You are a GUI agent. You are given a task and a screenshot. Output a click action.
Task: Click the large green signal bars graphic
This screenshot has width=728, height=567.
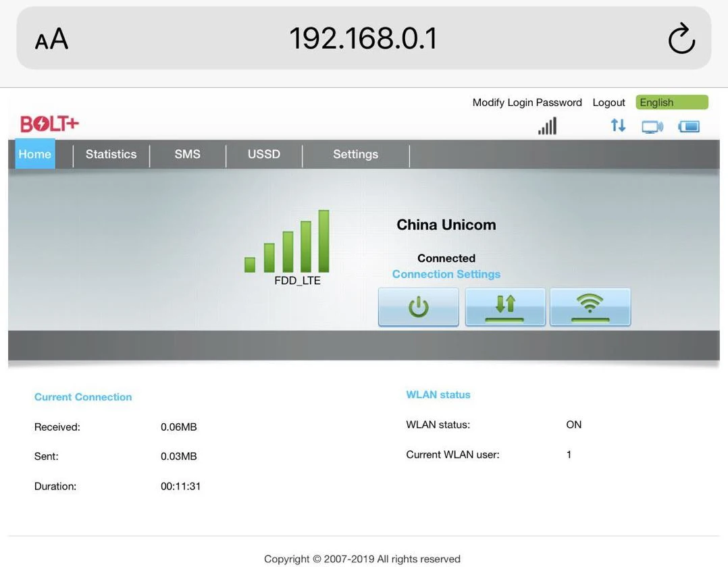tap(287, 242)
